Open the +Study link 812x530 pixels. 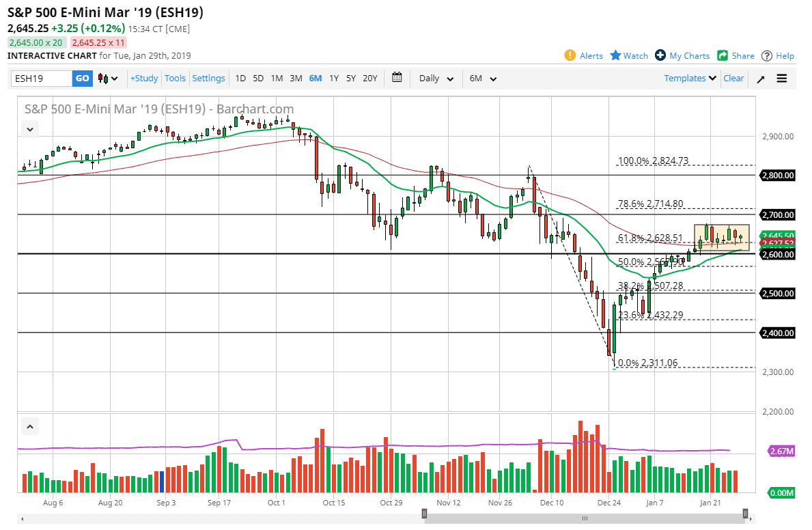(143, 79)
